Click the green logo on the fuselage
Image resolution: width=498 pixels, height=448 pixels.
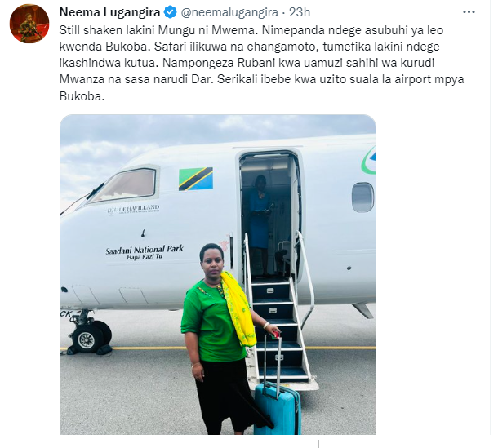pos(369,160)
